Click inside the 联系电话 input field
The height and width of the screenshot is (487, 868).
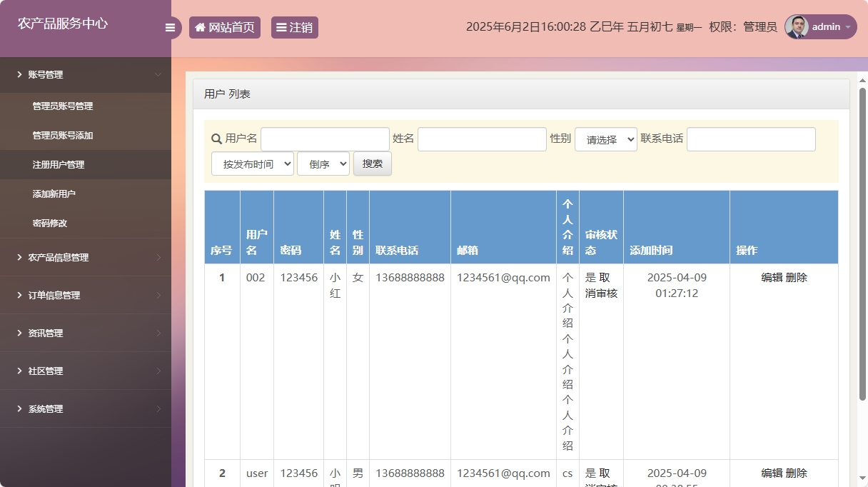click(x=751, y=139)
